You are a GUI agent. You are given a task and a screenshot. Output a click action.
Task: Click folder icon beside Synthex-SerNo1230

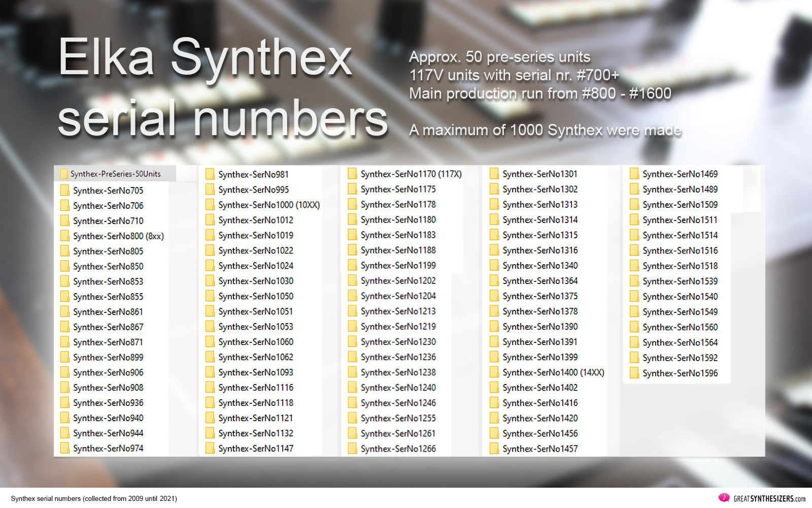pos(352,342)
